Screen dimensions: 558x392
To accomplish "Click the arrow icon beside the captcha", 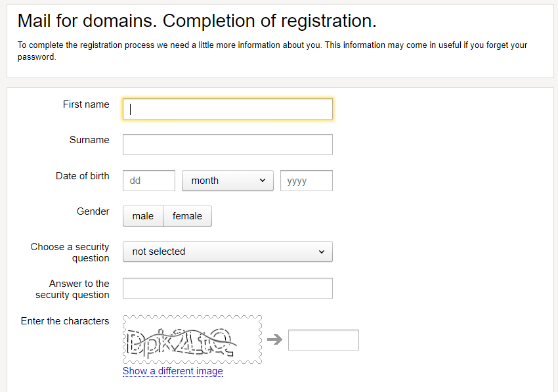I will 274,339.
